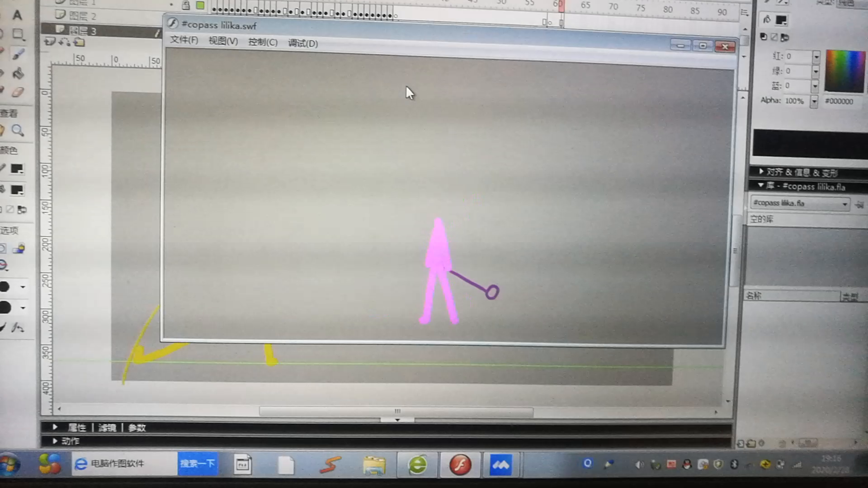The image size is (868, 488).
Task: Select the Eraser tool
Action: 17,92
